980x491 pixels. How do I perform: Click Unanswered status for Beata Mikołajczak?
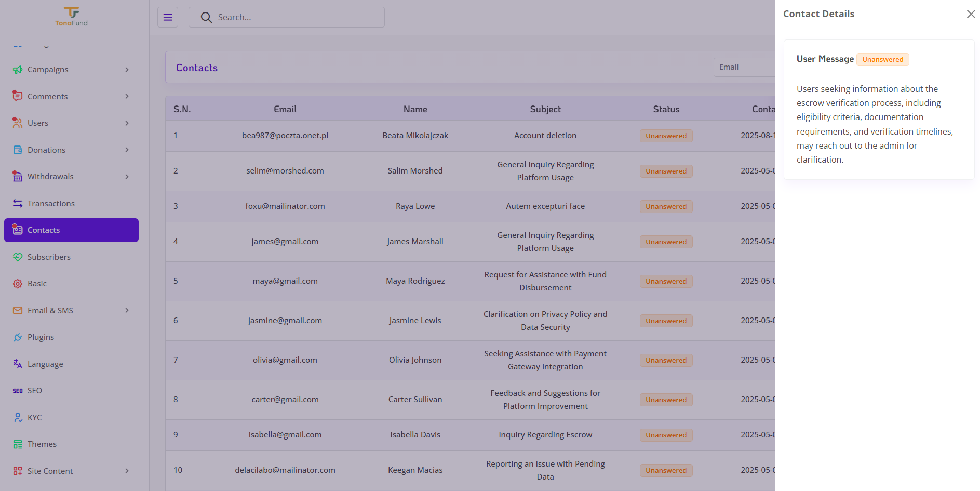click(666, 136)
